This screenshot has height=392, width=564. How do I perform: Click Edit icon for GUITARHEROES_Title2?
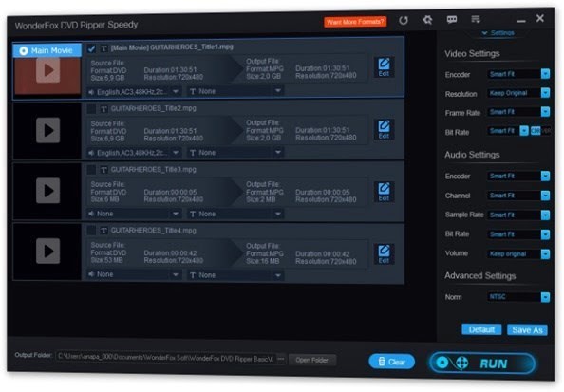pyautogui.click(x=384, y=129)
